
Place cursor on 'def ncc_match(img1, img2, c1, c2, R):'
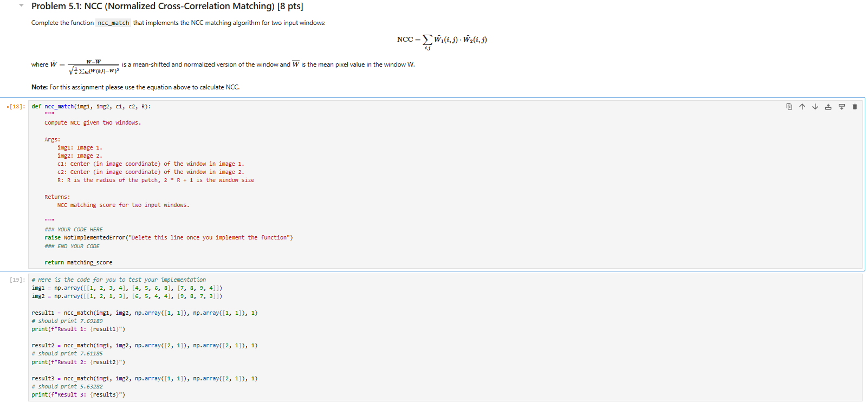tap(91, 107)
